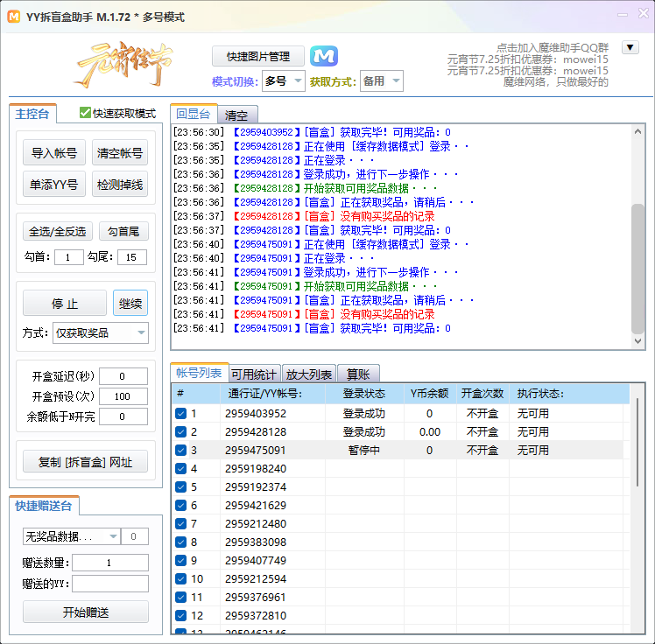Click the 登录状态 column header
655x644 pixels.
click(x=364, y=393)
